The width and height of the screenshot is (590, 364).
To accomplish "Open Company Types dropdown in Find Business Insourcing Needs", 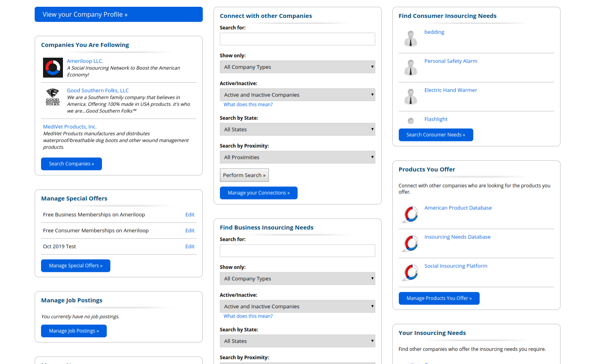I will (x=298, y=279).
